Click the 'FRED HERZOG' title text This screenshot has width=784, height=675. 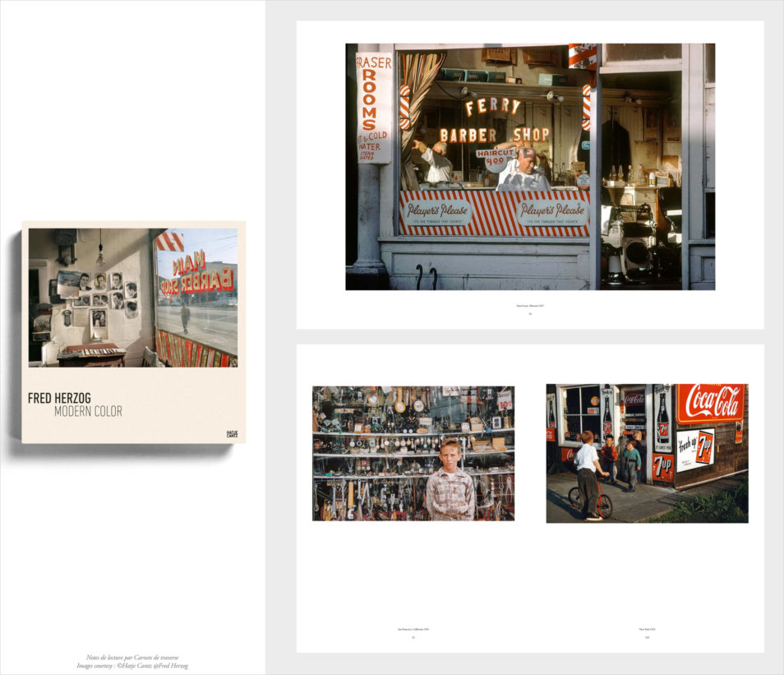(x=59, y=398)
